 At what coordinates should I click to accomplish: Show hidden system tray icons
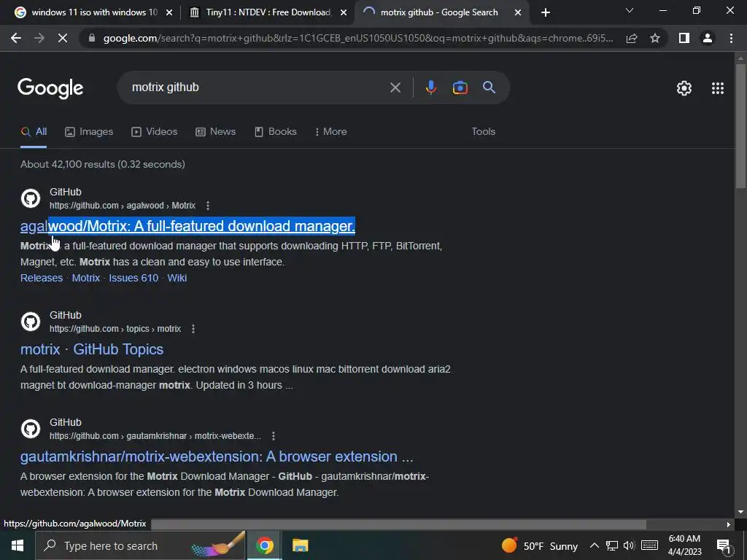pyautogui.click(x=594, y=545)
